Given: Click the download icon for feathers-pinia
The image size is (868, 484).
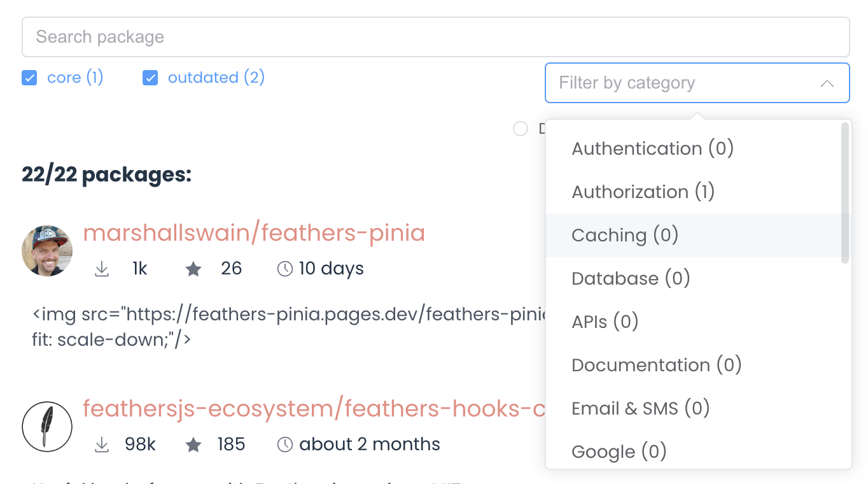Looking at the screenshot, I should click(102, 269).
